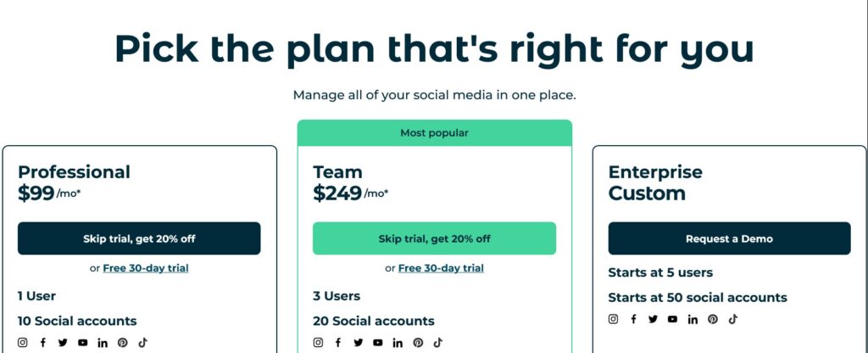The width and height of the screenshot is (868, 353).
Task: Open Free 30-day trial link for Professional
Action: 146,268
